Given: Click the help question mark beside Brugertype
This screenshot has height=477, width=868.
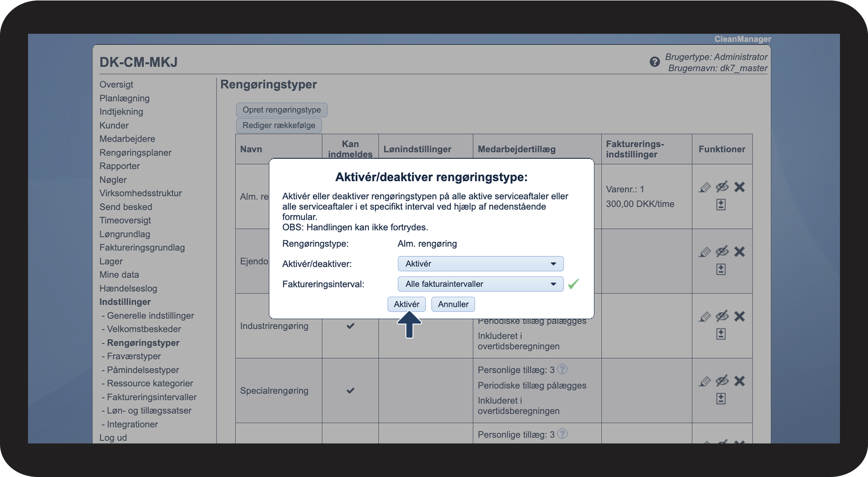Looking at the screenshot, I should click(654, 62).
